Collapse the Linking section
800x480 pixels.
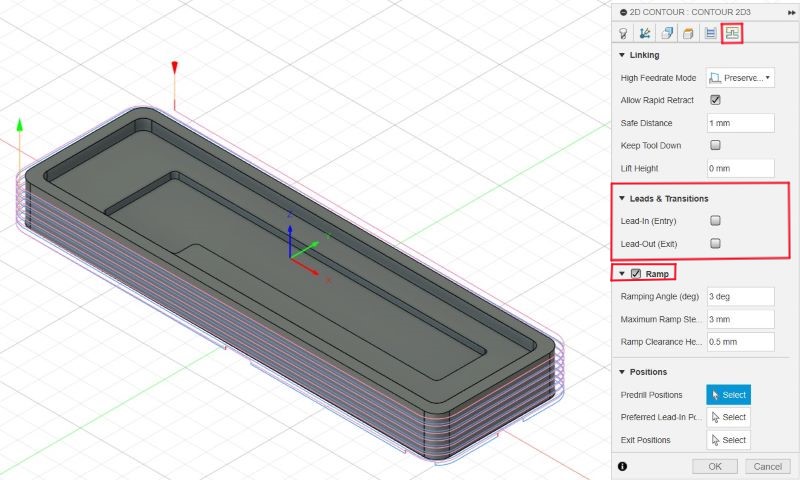(x=621, y=55)
